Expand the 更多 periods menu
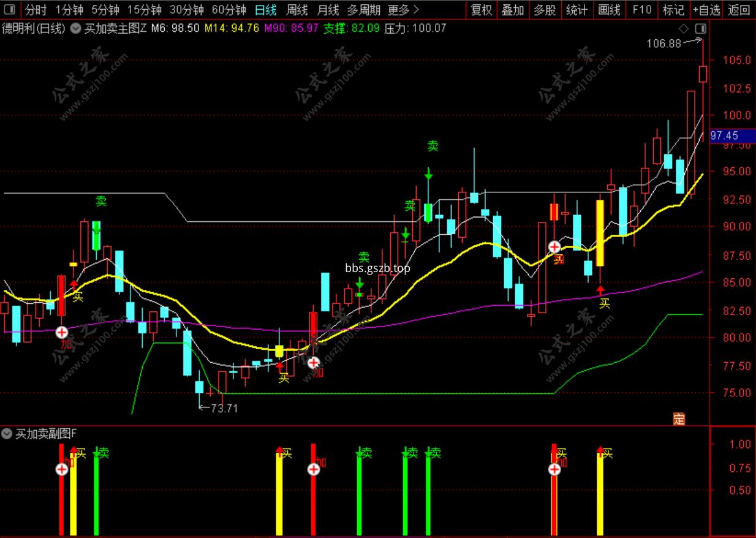 404,10
